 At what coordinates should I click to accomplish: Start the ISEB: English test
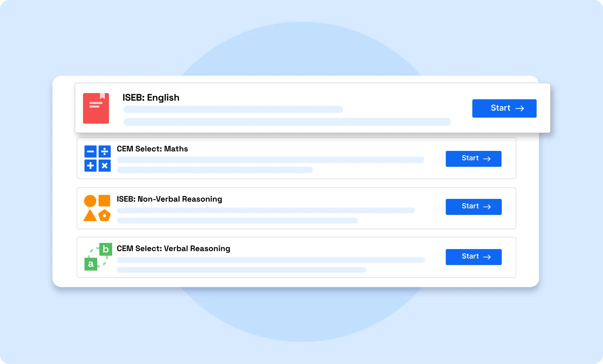[504, 108]
